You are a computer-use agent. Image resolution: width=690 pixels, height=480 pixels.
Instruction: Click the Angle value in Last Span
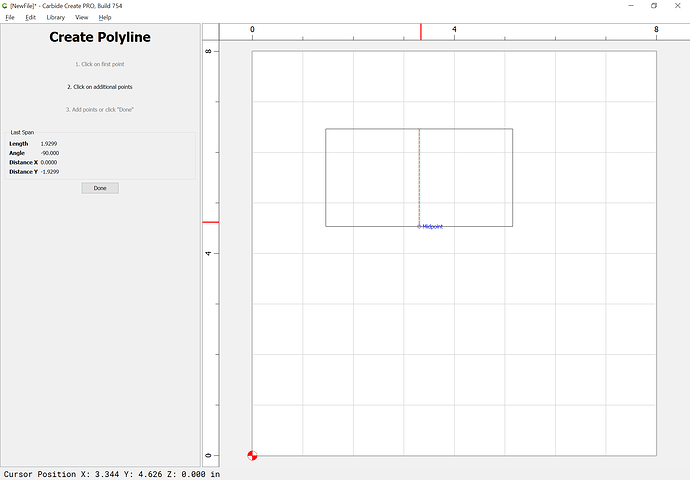[50, 153]
